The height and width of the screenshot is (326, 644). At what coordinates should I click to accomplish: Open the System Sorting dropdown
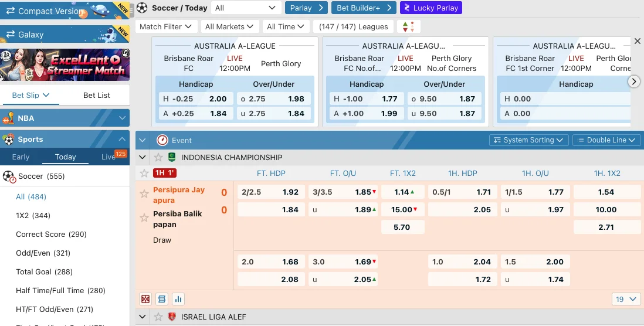[x=528, y=140]
